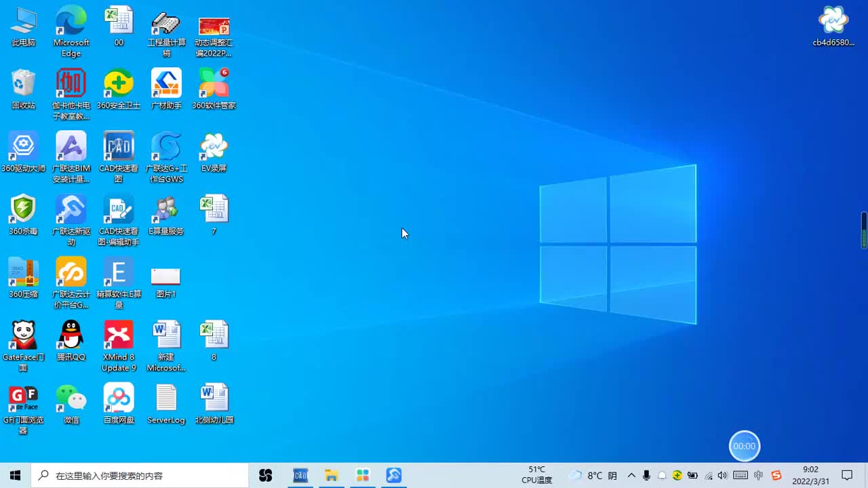Select the XMind 8 Update 9 shortcut
868x488 pixels.
tap(119, 346)
